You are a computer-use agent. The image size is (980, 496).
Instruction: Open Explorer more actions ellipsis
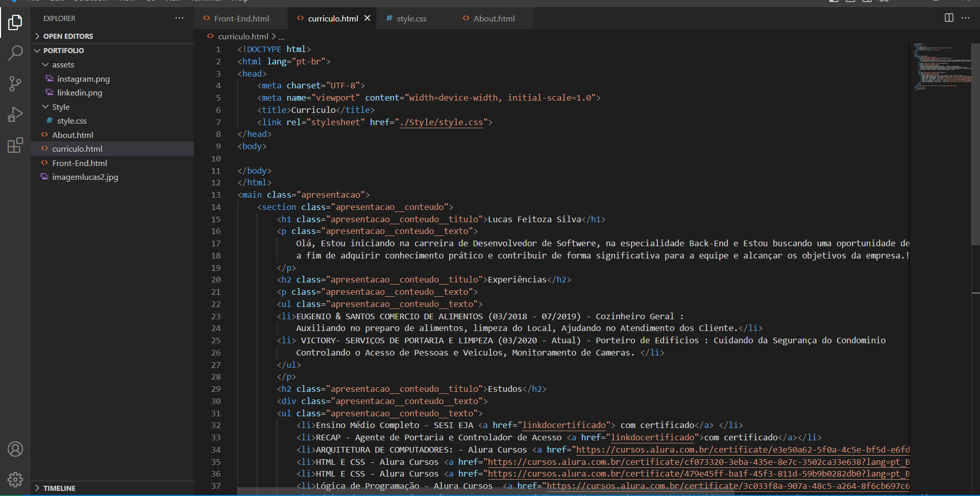[x=179, y=18]
